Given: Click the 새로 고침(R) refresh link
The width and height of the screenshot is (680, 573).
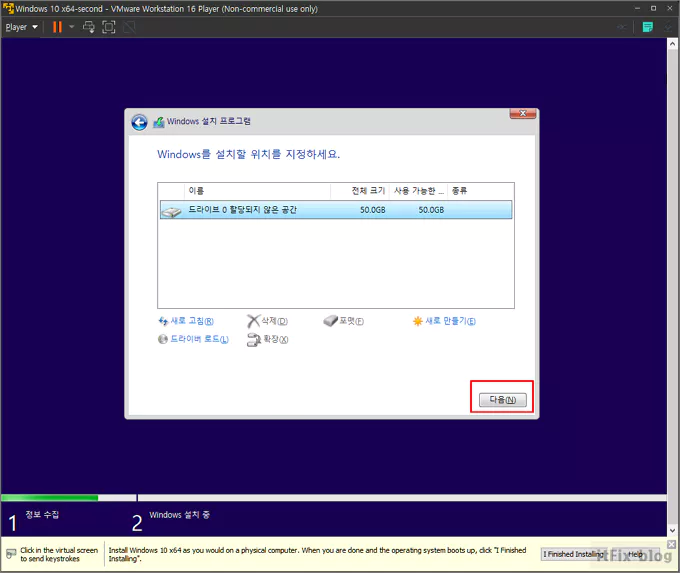Looking at the screenshot, I should [192, 321].
